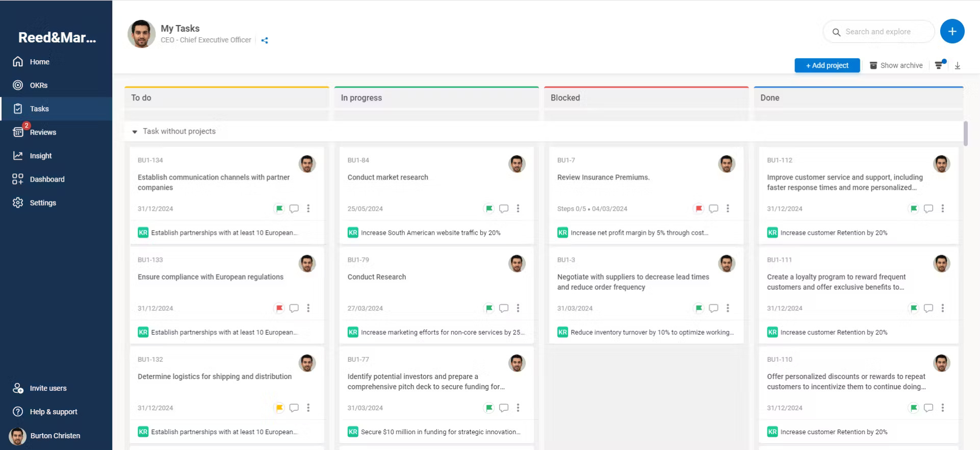Image resolution: width=980 pixels, height=450 pixels.
Task: Open the filter icon next to Show archive
Action: click(939, 65)
